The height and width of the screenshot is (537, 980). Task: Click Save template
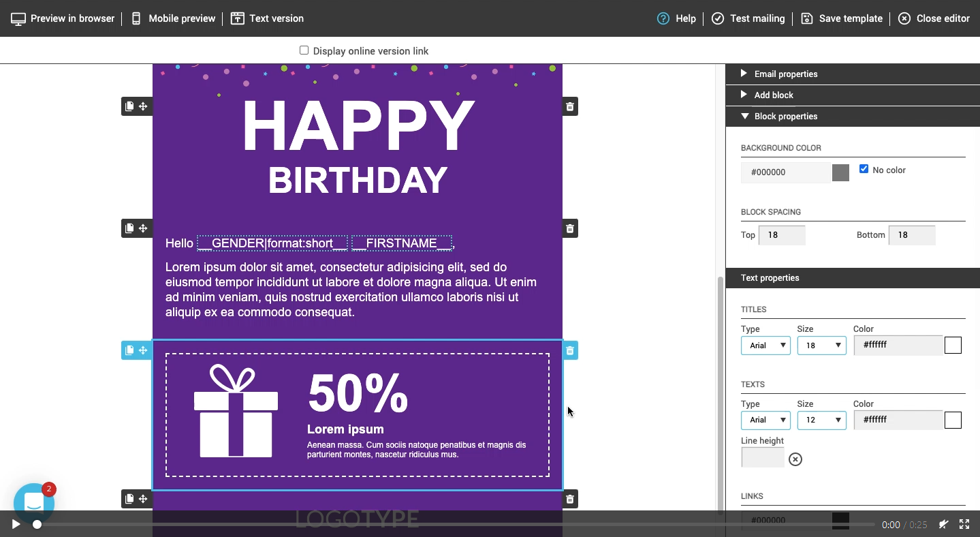click(x=842, y=18)
